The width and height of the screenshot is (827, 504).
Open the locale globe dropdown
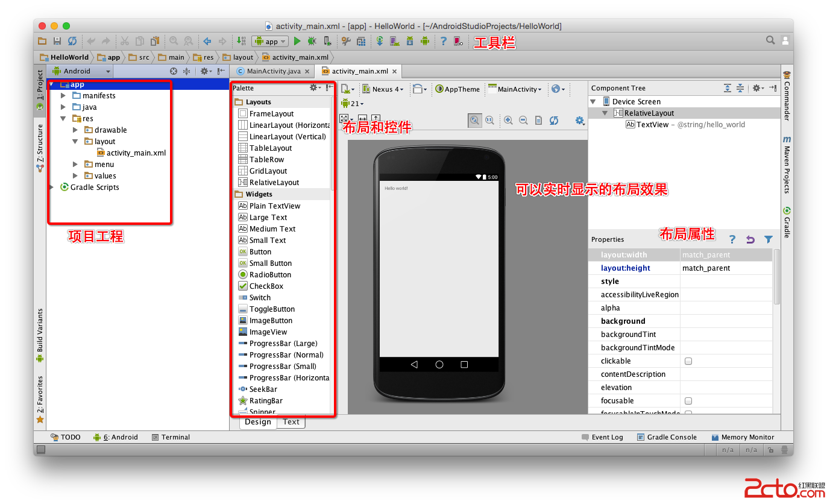[x=558, y=89]
